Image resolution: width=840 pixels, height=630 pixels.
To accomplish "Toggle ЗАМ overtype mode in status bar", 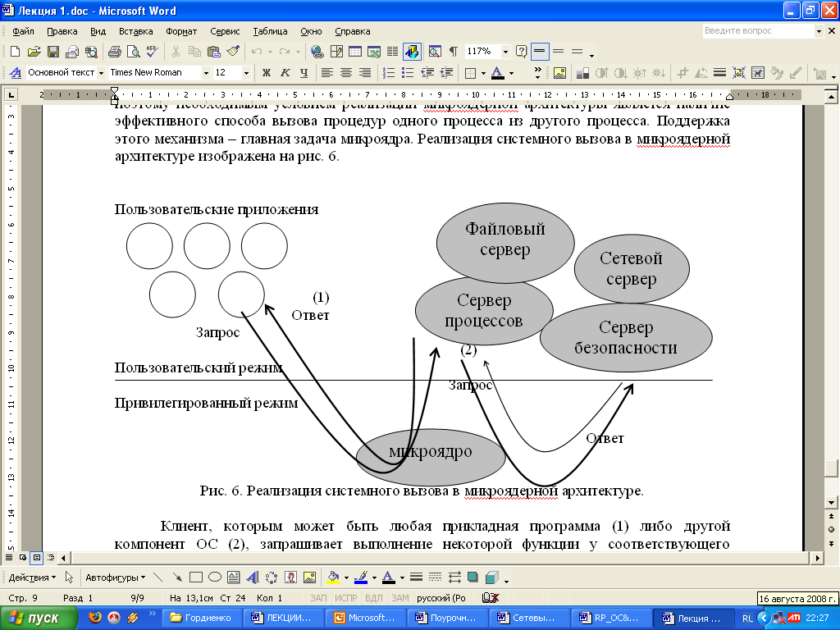I will (x=399, y=598).
